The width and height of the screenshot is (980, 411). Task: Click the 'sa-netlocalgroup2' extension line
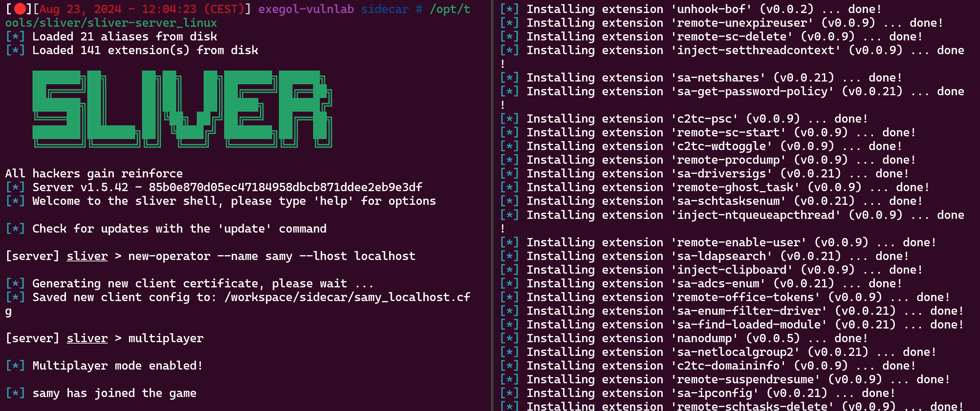click(x=718, y=352)
